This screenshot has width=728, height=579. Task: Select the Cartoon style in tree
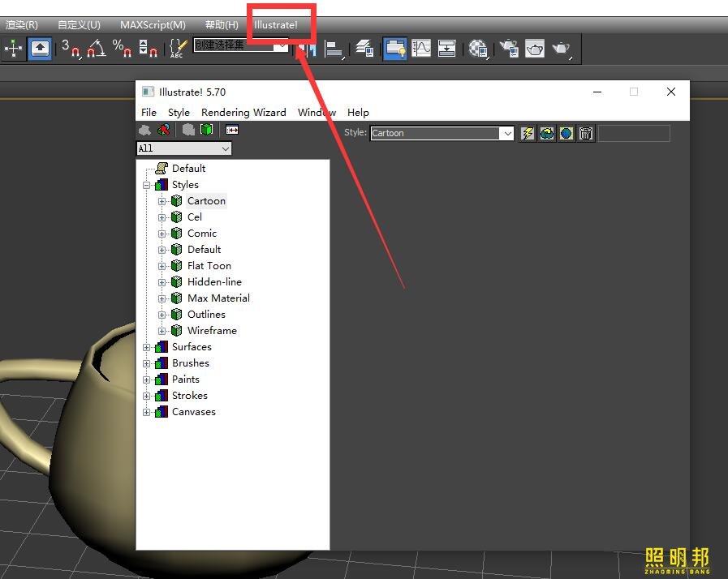(x=207, y=201)
